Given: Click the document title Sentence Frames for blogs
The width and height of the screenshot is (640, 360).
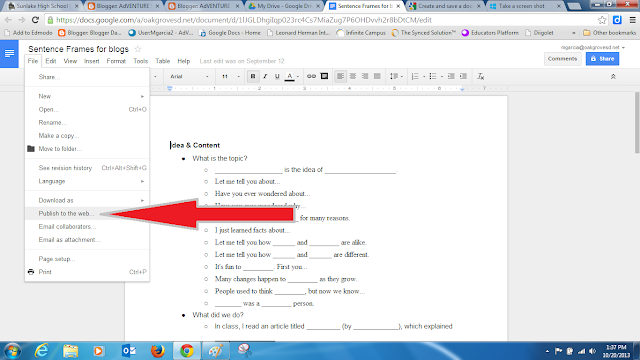Looking at the screenshot, I should pos(78,49).
